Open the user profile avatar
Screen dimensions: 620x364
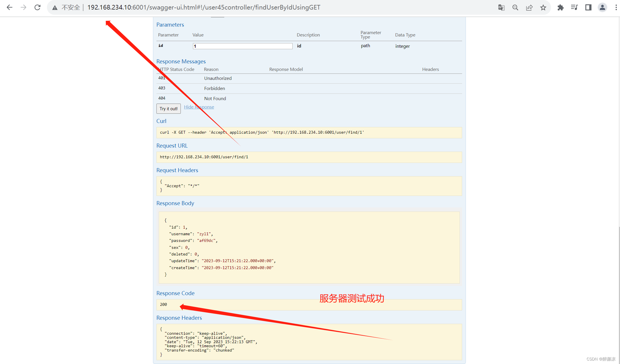coord(602,8)
